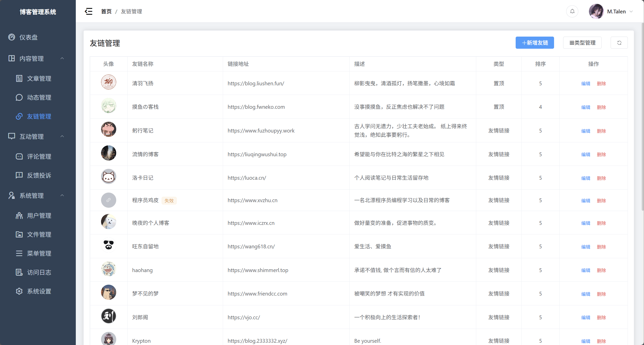Collapse the sidebar with arrow icon
The height and width of the screenshot is (345, 644).
[88, 11]
